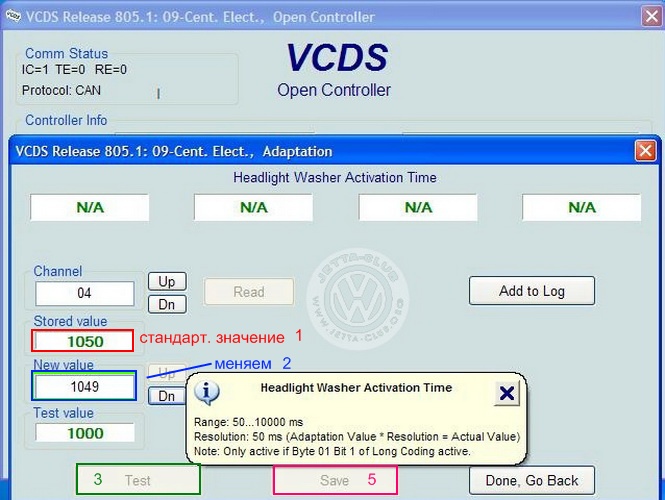
Task: Close the Open Controller window
Action: [x=651, y=17]
